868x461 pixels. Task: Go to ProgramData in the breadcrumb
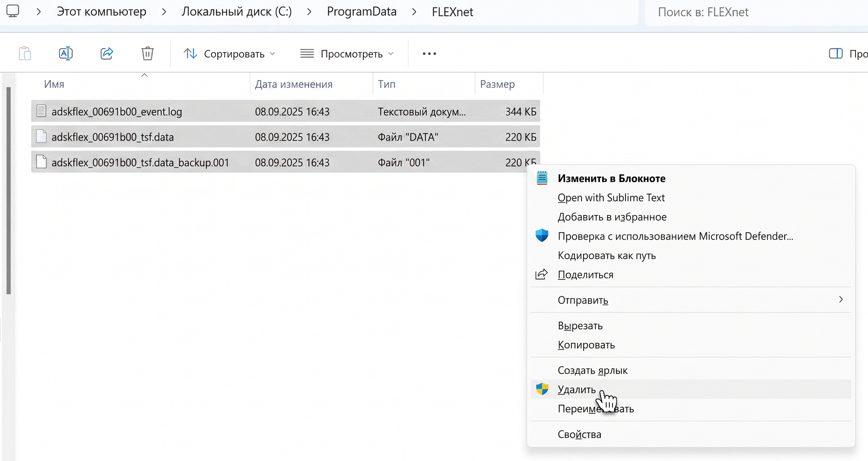click(361, 12)
